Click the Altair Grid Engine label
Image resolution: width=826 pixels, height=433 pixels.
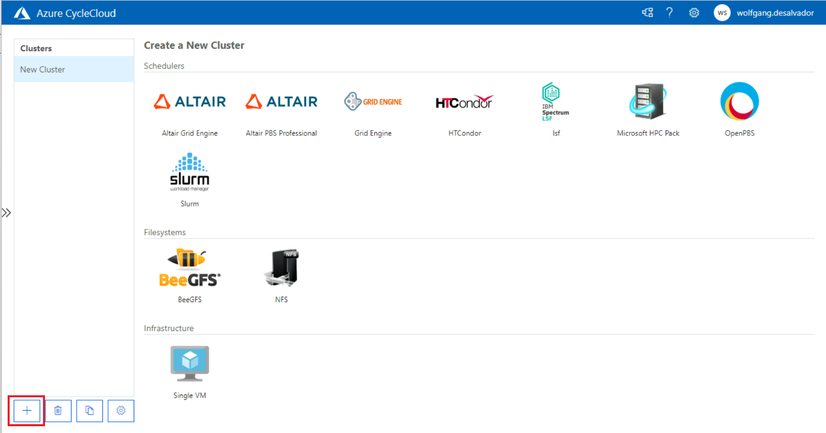coord(190,133)
